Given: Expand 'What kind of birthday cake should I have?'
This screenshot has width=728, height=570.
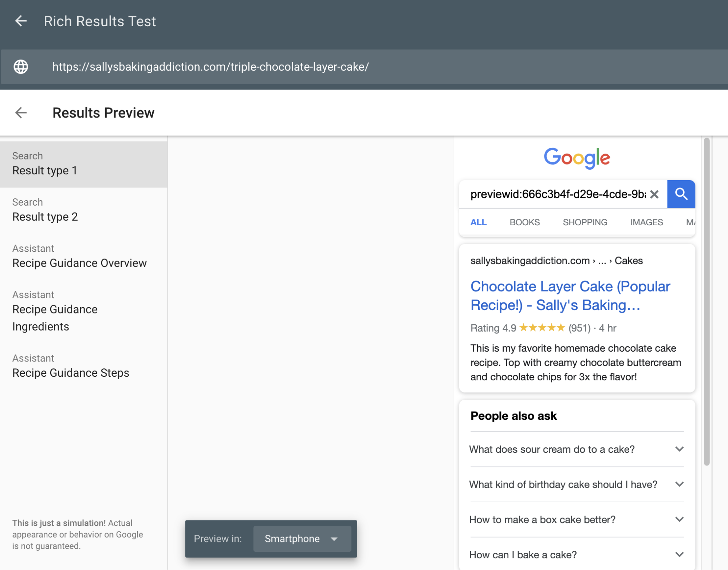Looking at the screenshot, I should 577,484.
